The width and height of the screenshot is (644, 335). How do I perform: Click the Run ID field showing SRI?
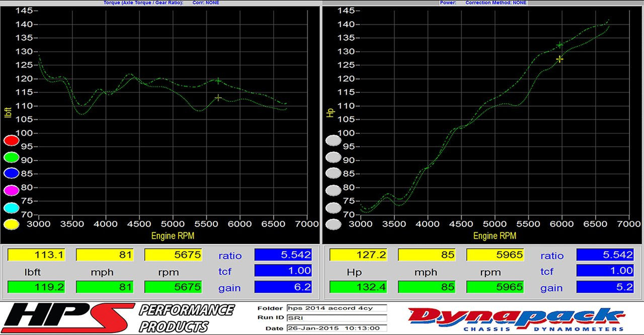pyautogui.click(x=336, y=318)
